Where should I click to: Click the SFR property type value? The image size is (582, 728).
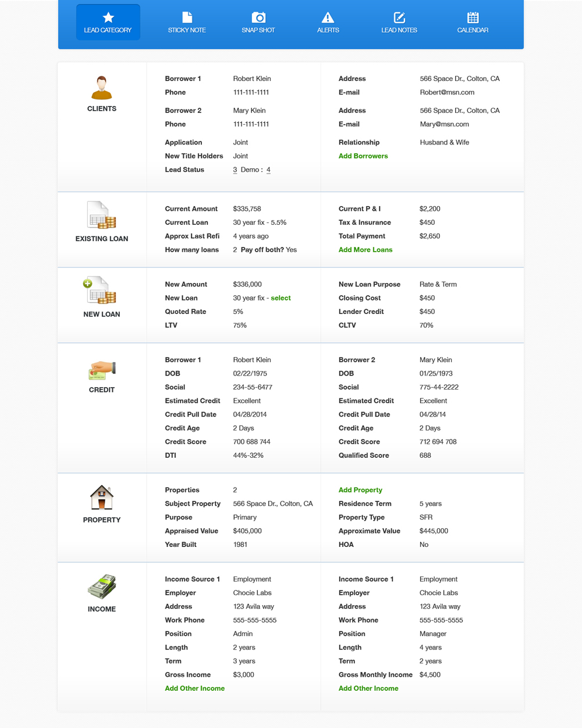click(426, 518)
